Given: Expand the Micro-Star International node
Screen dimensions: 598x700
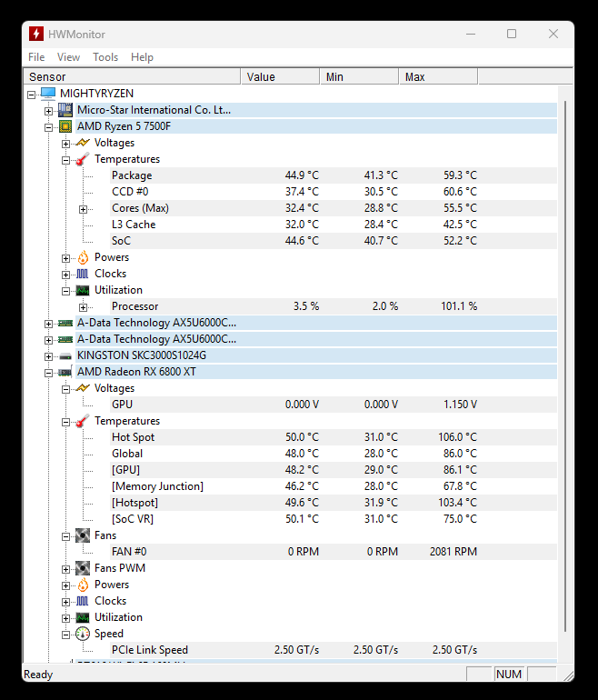Looking at the screenshot, I should click(x=49, y=111).
